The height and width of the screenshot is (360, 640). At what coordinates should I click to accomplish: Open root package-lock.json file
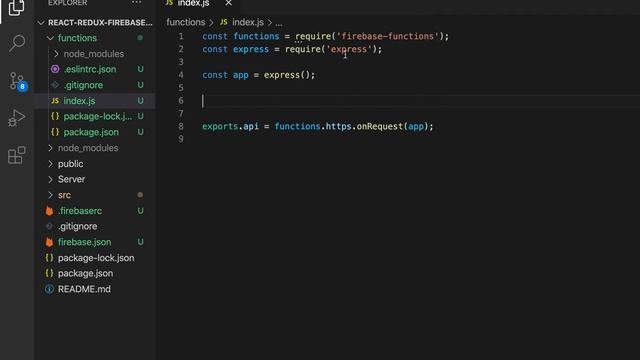[x=96, y=258]
